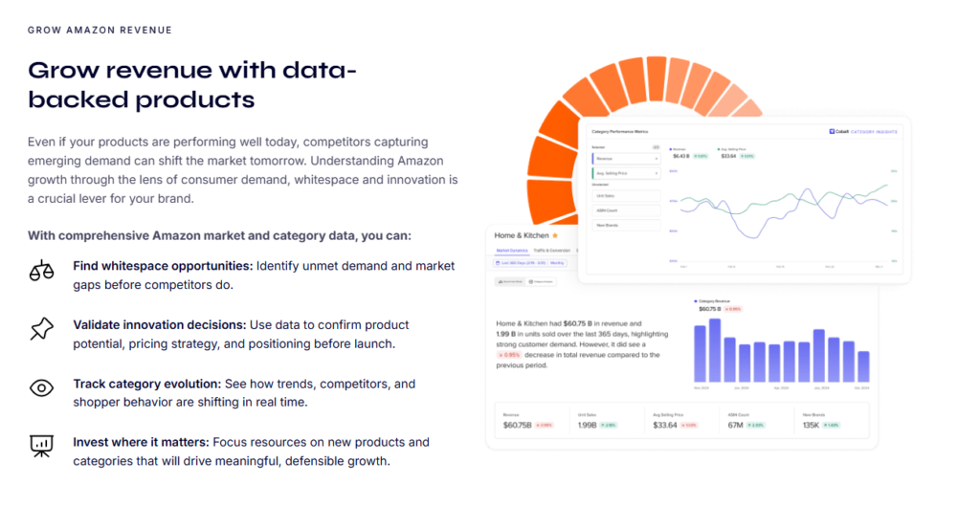Click the eye icon for Track category evolution

42,388
